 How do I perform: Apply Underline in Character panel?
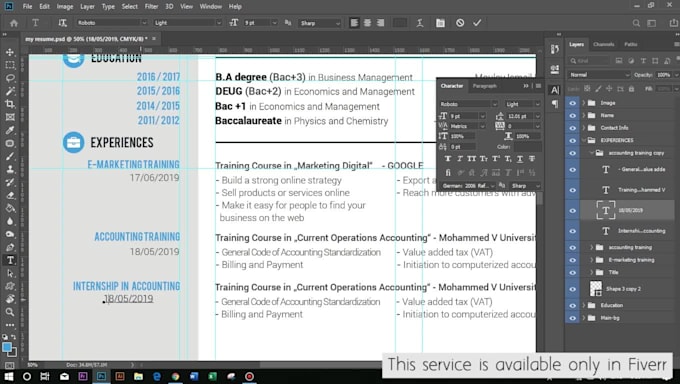tap(520, 159)
